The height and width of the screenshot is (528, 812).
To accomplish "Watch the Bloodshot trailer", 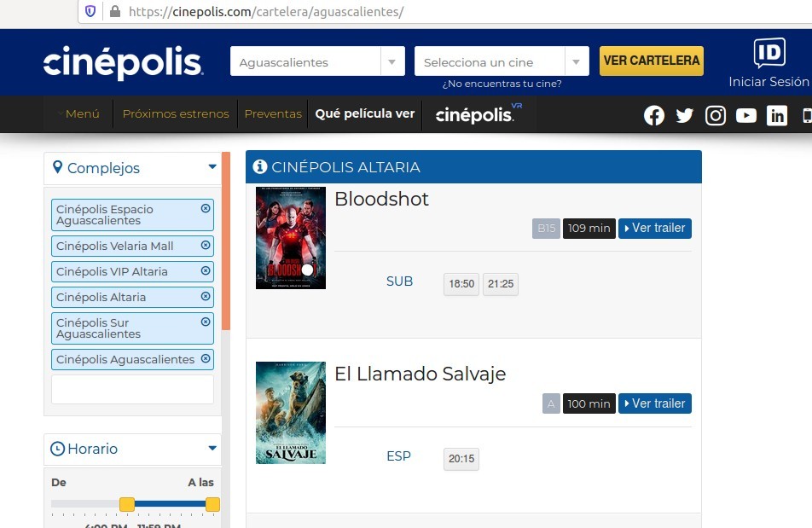I will pyautogui.click(x=654, y=229).
